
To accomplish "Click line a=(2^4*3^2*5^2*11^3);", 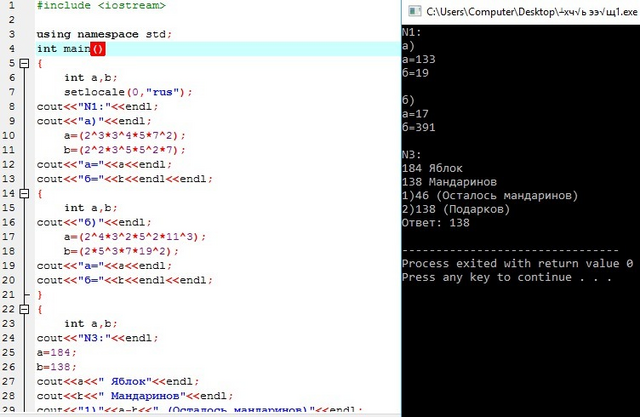I will click(x=135, y=237).
